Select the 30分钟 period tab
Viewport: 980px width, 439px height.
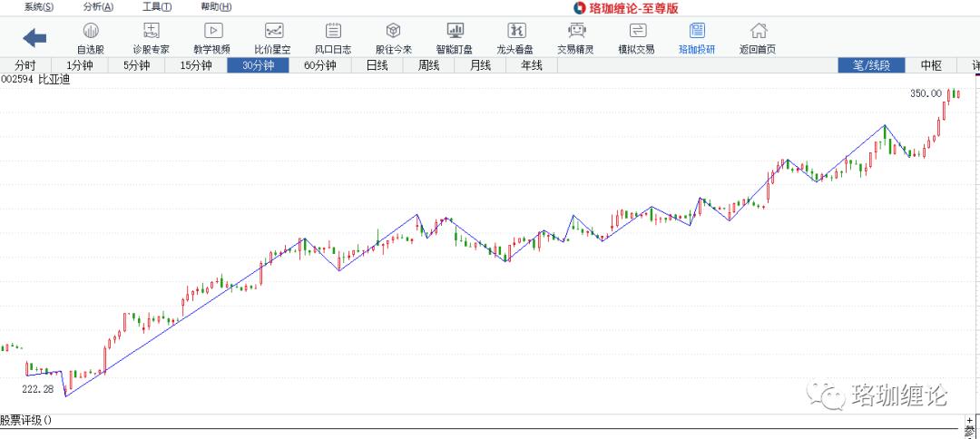(258, 65)
